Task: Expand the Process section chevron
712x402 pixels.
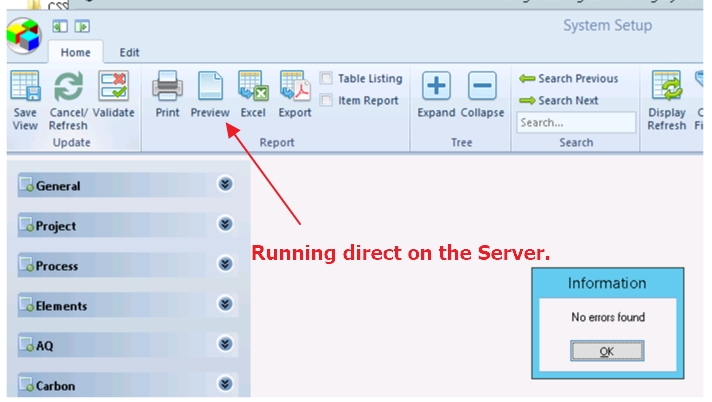Action: [225, 264]
